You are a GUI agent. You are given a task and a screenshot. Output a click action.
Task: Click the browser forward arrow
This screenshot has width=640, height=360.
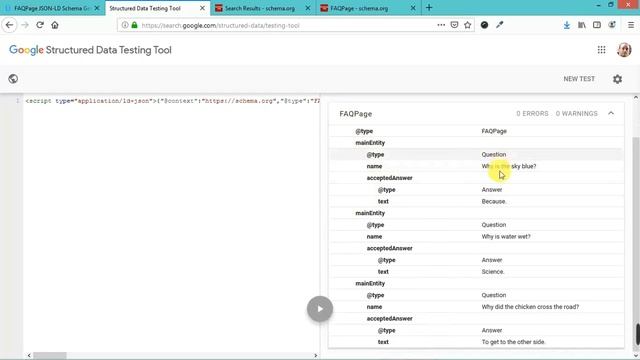tap(25, 25)
